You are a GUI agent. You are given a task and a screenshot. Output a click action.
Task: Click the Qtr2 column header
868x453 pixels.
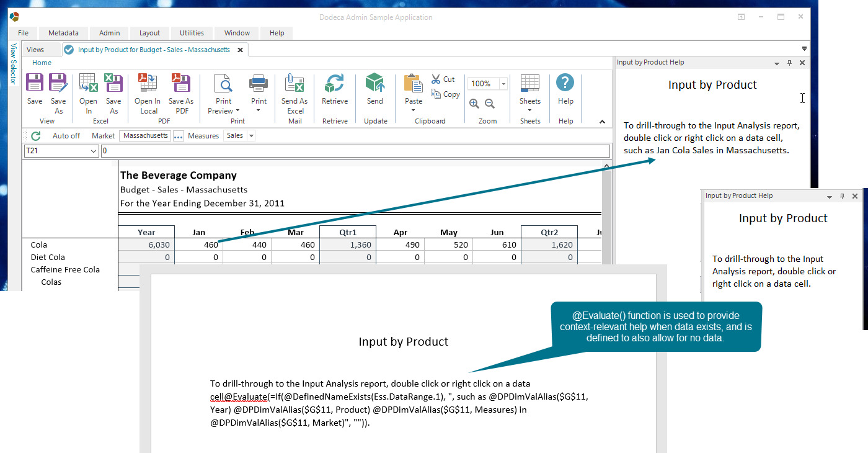click(x=549, y=232)
